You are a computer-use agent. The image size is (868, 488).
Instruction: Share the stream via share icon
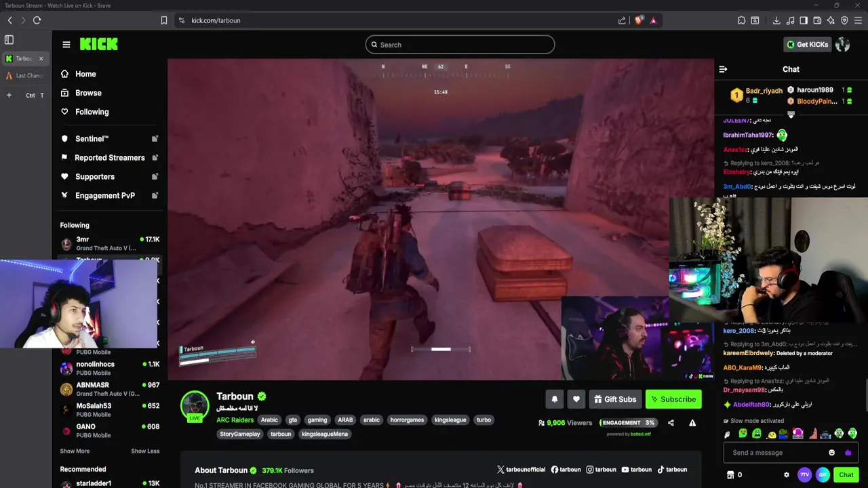pyautogui.click(x=671, y=423)
